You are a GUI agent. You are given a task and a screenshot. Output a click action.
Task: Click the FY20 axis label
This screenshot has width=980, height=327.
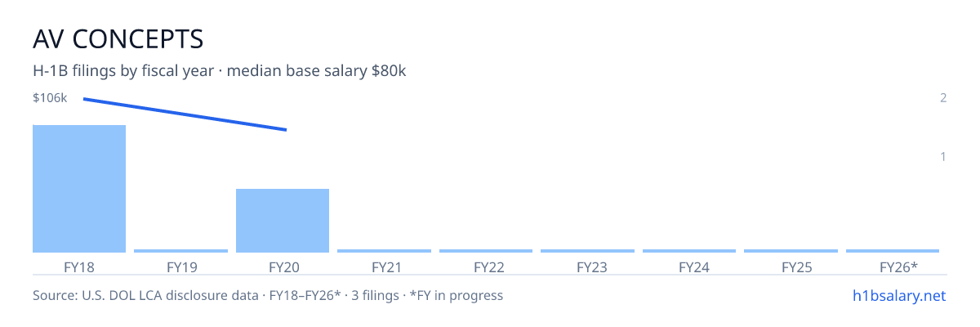(283, 267)
